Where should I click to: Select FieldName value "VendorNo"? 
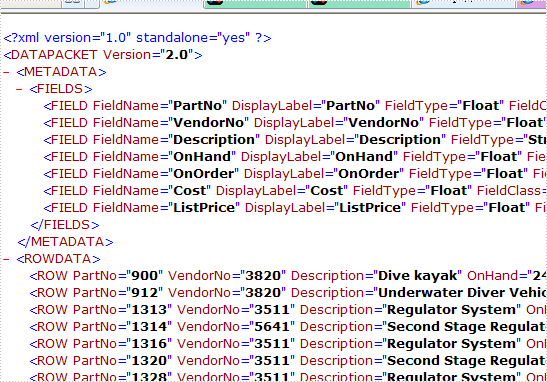[209, 123]
